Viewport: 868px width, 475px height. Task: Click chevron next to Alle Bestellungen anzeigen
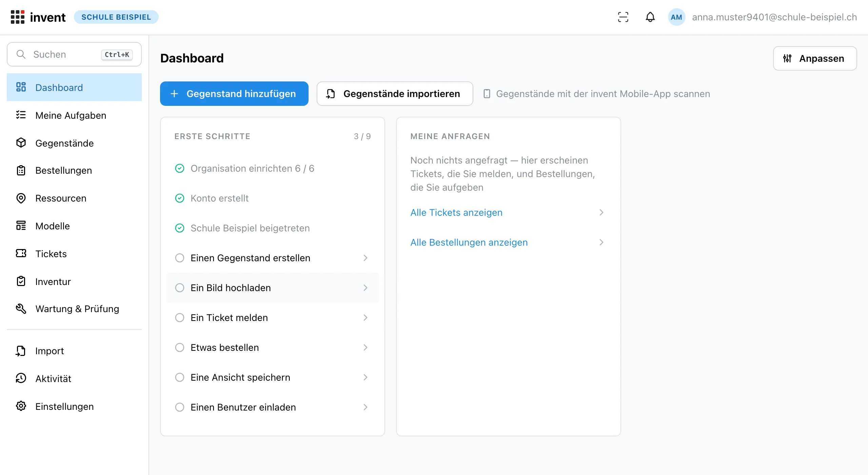601,242
